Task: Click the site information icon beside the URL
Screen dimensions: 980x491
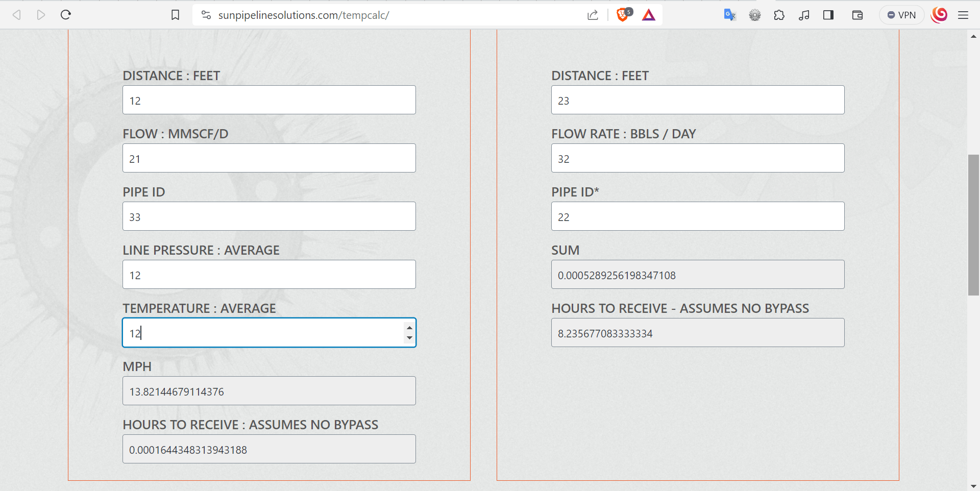Action: click(x=206, y=15)
